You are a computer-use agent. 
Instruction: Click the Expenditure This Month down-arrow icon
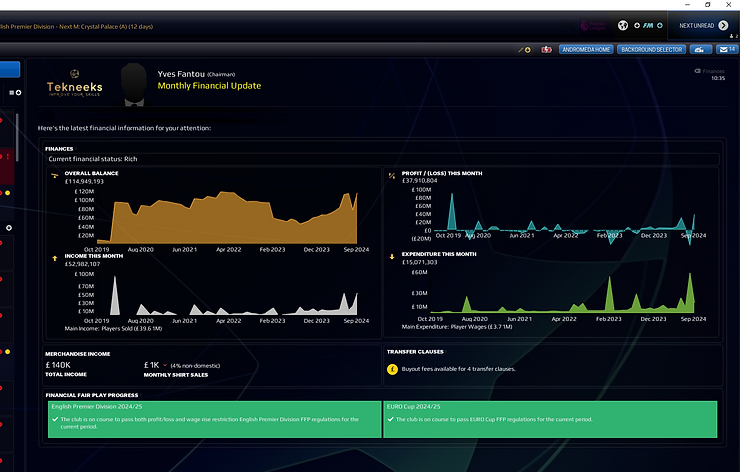392,257
